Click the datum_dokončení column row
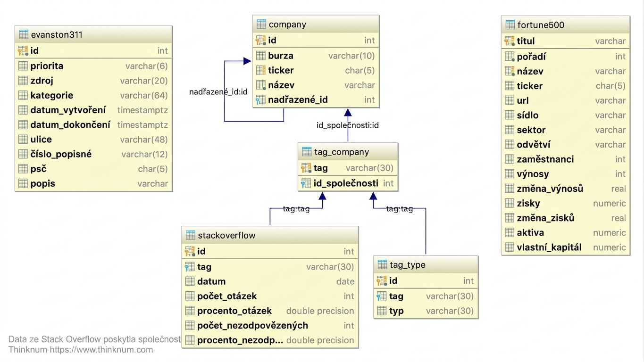Screen dimensions: 644x362 click(93, 124)
